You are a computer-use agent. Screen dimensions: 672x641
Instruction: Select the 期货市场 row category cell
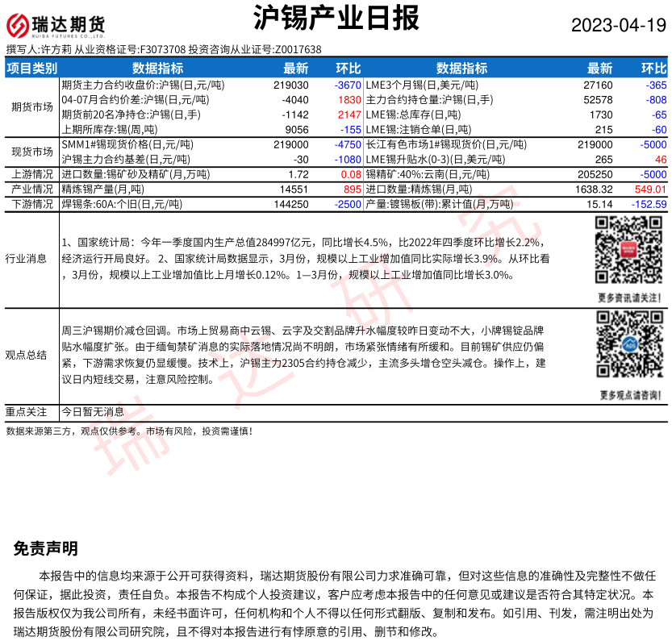[32, 106]
